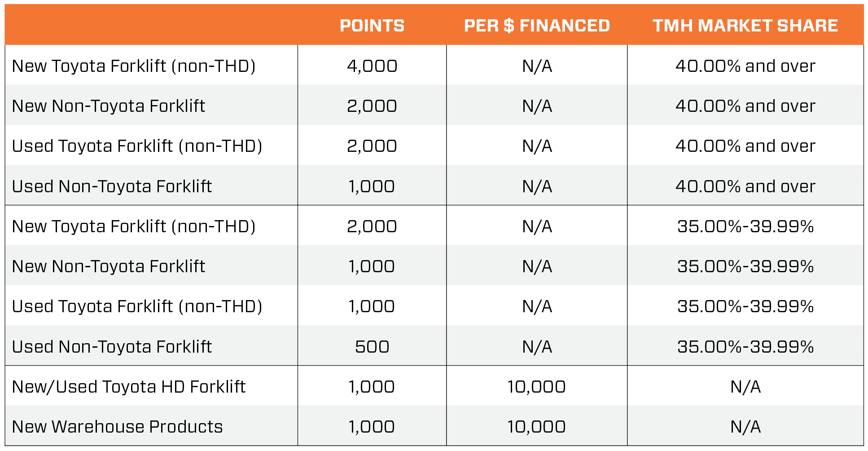
Task: Select the PER $ FINANCED column header
Action: [537, 26]
